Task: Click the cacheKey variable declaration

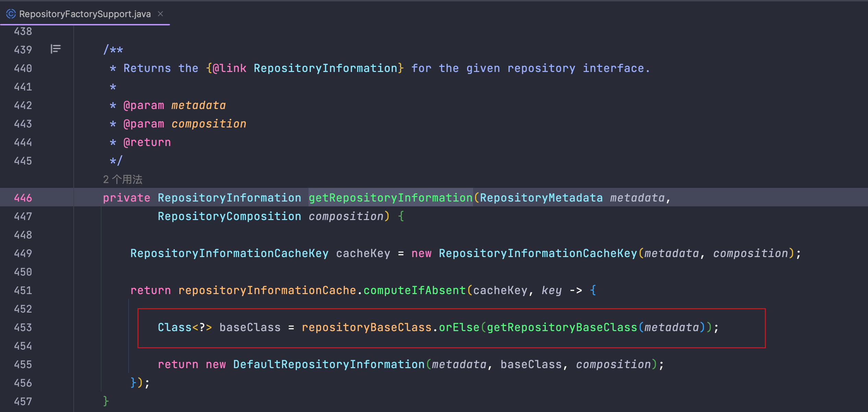Action: coord(363,253)
